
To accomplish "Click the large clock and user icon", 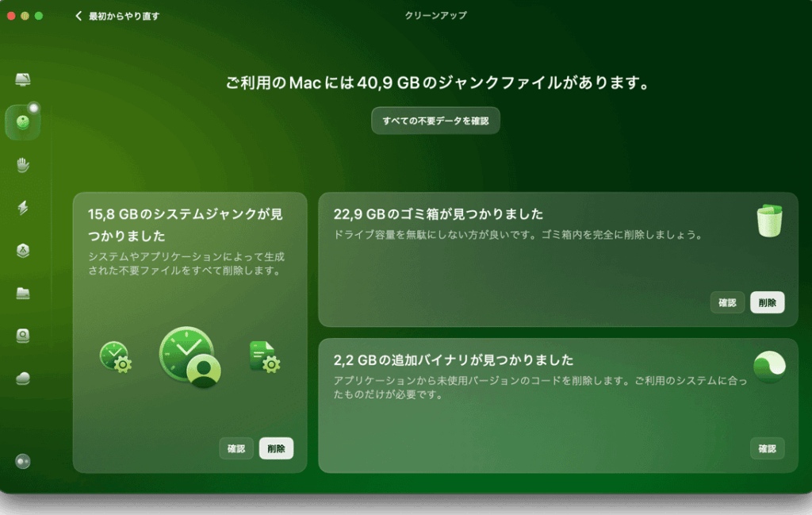I will [x=190, y=356].
